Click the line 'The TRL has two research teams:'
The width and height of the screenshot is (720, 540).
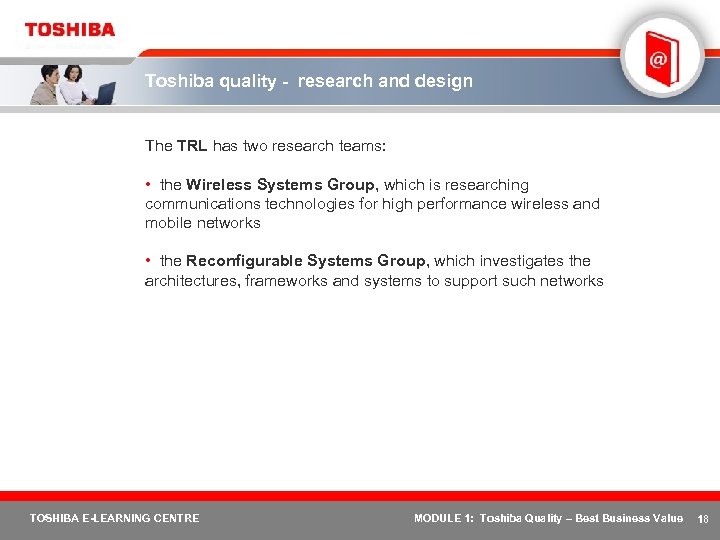point(265,146)
